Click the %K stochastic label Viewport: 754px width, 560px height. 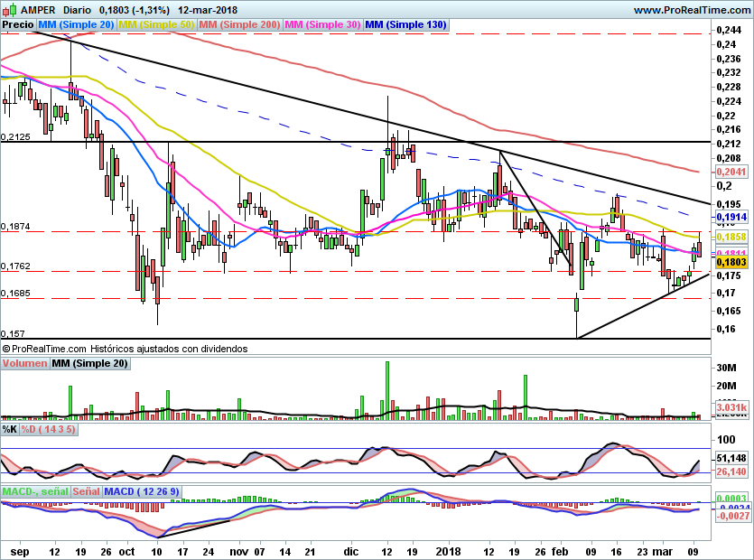tap(10, 429)
